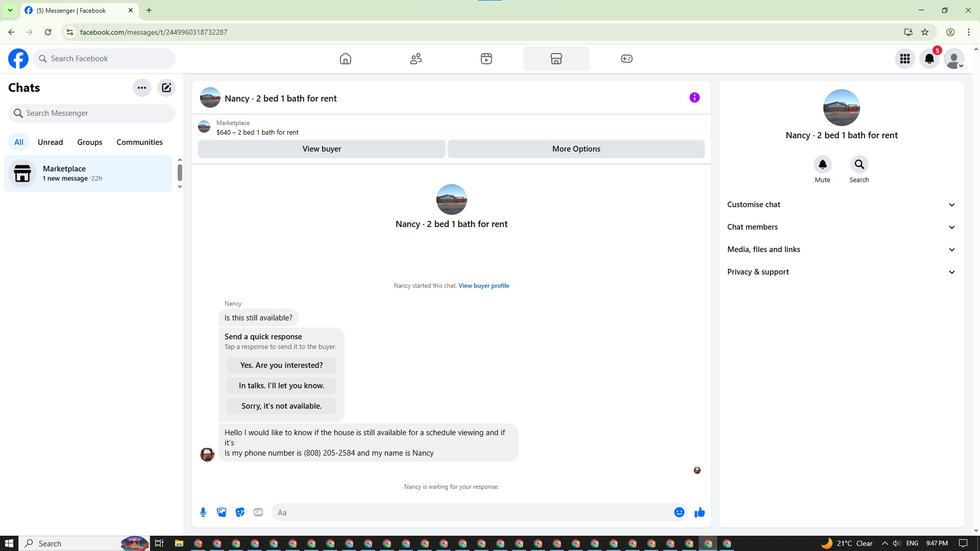Image resolution: width=980 pixels, height=551 pixels.
Task: Mute this conversation with bell icon
Action: pyautogui.click(x=823, y=164)
